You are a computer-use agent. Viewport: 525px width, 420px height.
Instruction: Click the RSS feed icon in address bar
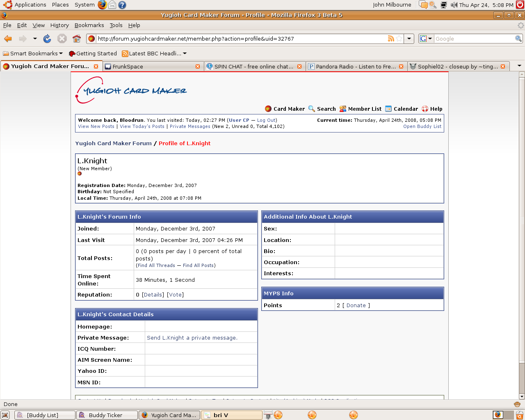(x=391, y=39)
